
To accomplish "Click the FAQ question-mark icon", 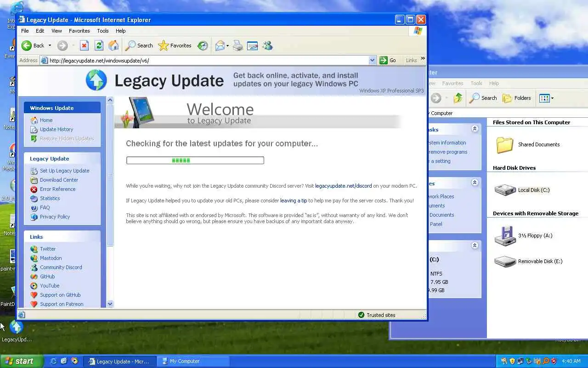I will tap(34, 207).
